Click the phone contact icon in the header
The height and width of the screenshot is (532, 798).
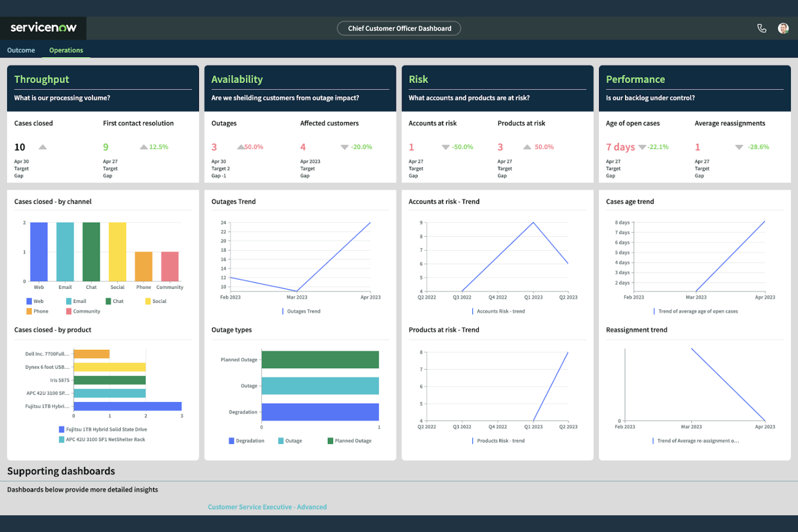[x=761, y=28]
